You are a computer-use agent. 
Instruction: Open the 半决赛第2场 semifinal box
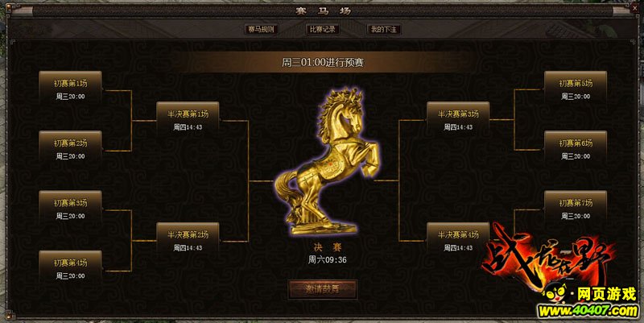point(188,238)
